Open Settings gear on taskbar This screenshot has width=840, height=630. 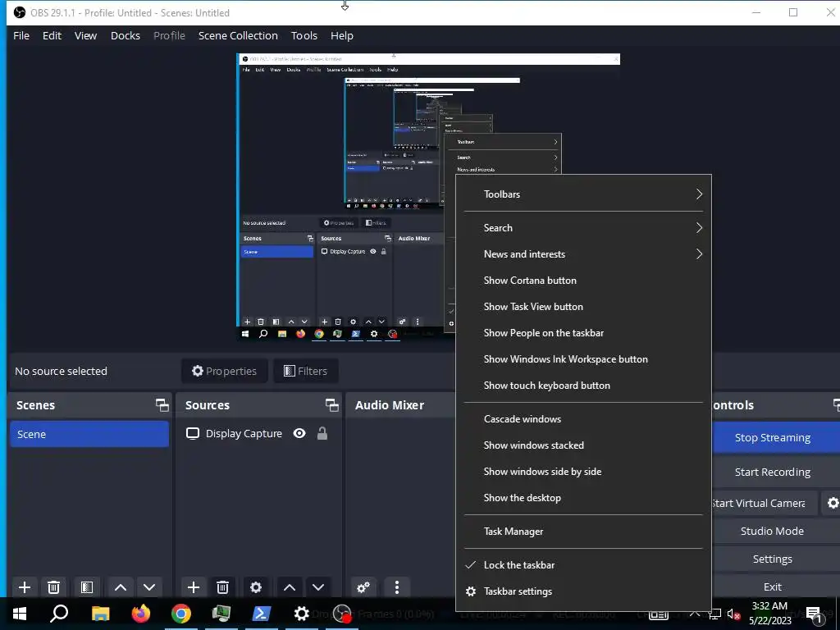pos(302,614)
